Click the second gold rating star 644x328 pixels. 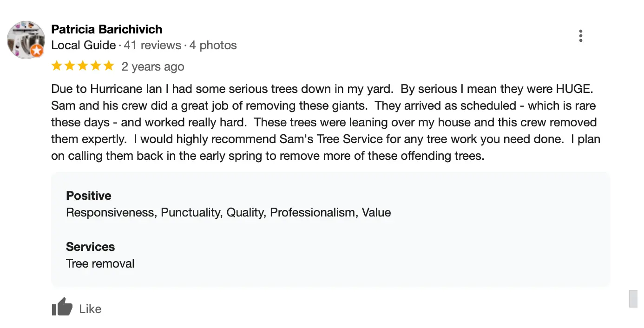[x=70, y=66]
